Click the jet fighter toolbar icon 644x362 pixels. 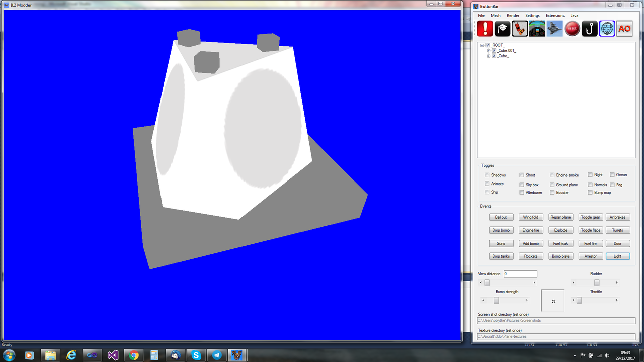pyautogui.click(x=555, y=28)
